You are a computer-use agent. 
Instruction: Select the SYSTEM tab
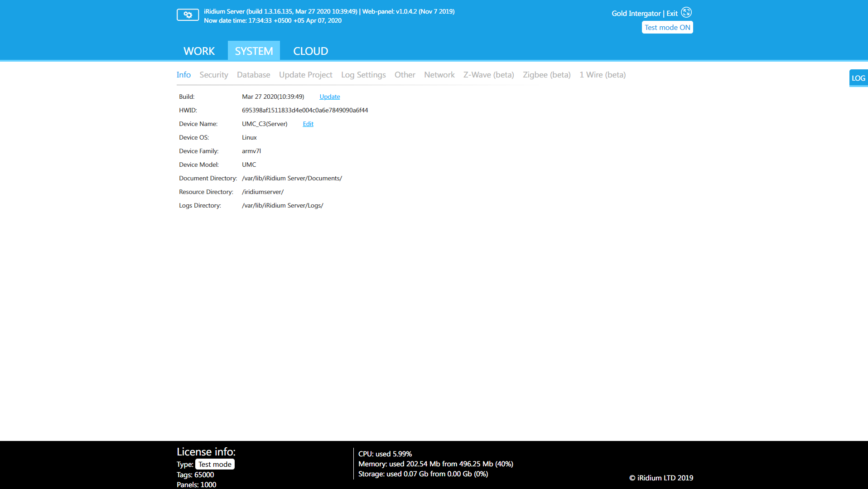point(254,51)
